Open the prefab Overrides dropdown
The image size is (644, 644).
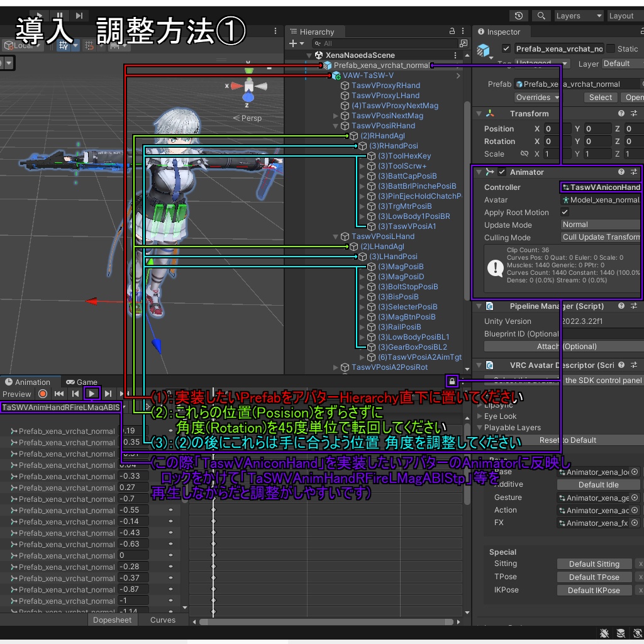(537, 97)
